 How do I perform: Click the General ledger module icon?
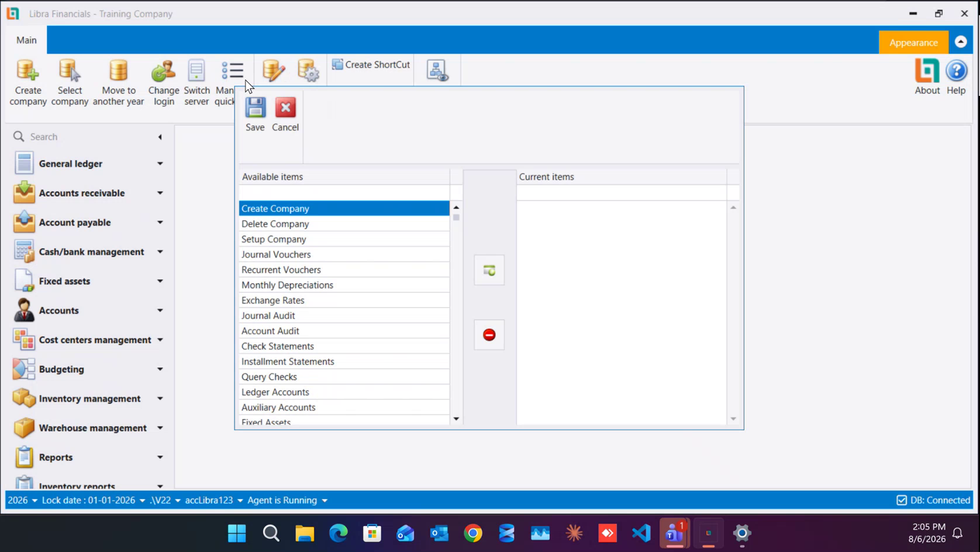(x=24, y=163)
